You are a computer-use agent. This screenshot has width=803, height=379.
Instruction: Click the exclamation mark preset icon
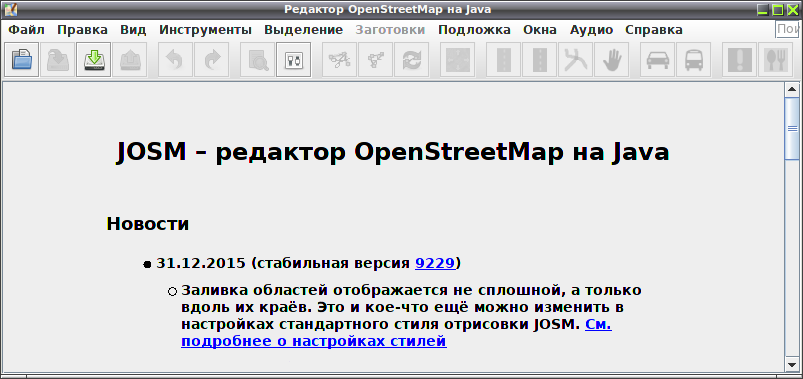pyautogui.click(x=739, y=59)
